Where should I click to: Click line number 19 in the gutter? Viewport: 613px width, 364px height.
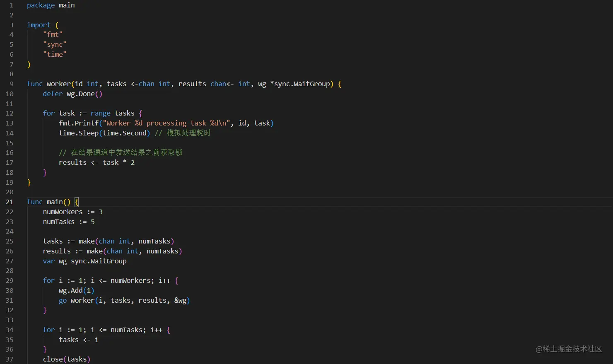click(10, 183)
